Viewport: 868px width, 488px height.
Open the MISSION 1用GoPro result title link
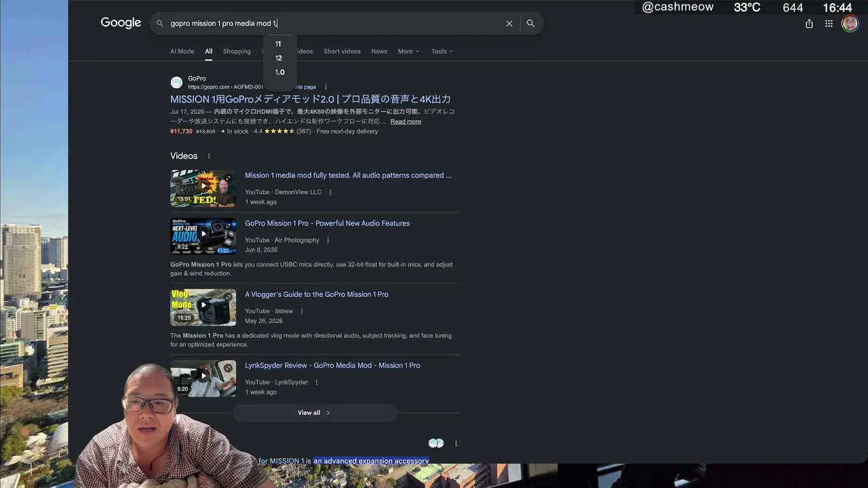(x=311, y=99)
